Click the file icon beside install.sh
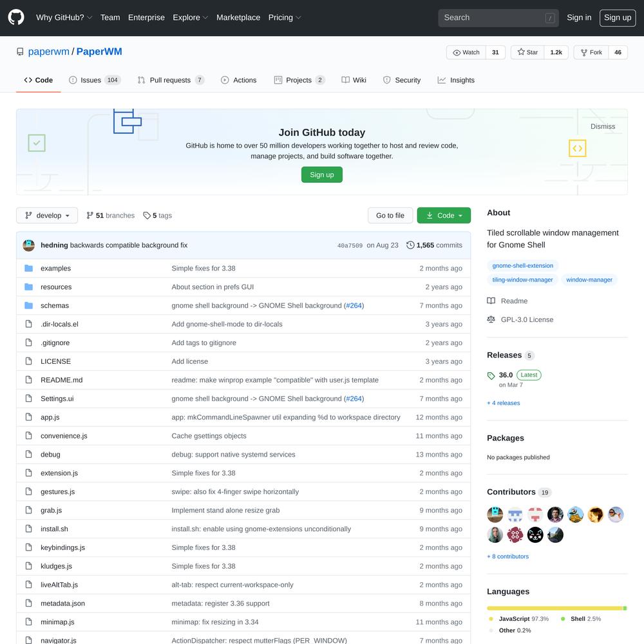 click(x=28, y=529)
